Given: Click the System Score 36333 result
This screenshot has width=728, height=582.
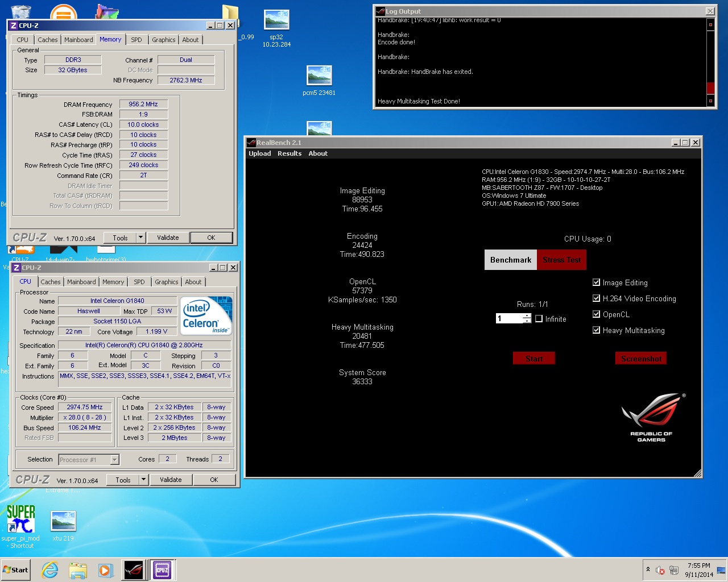Looking at the screenshot, I should (362, 377).
